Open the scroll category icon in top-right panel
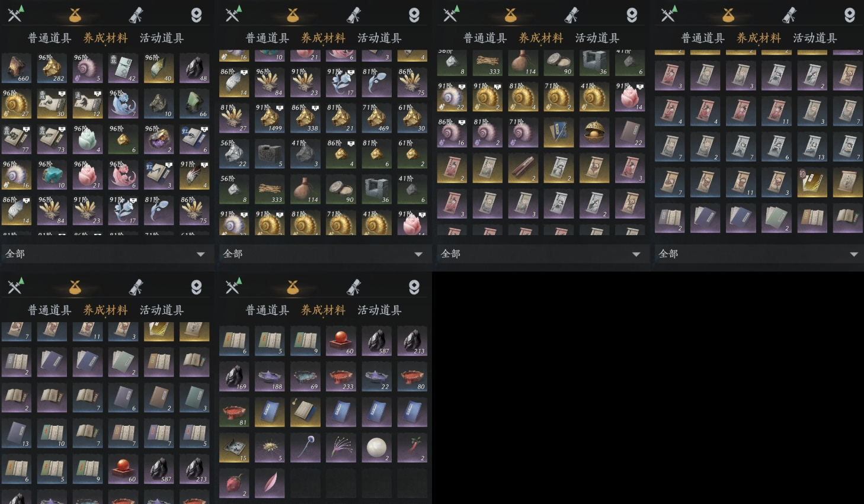The height and width of the screenshot is (504, 864). point(789,15)
